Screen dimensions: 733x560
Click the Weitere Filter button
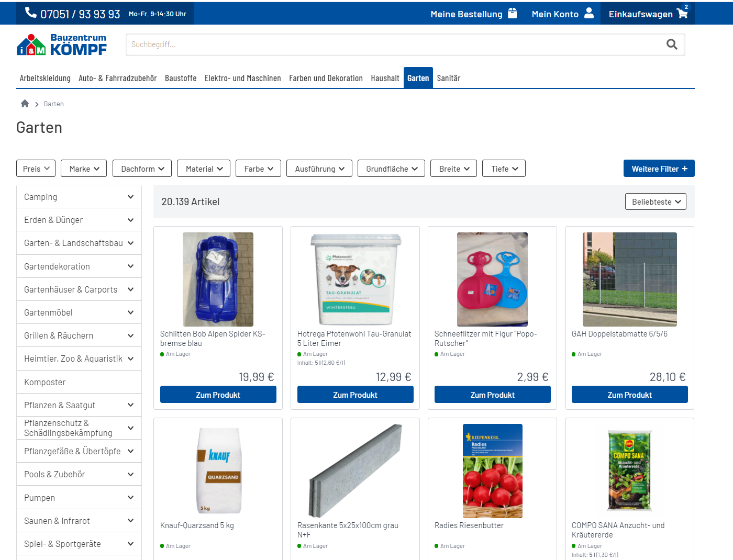click(659, 169)
